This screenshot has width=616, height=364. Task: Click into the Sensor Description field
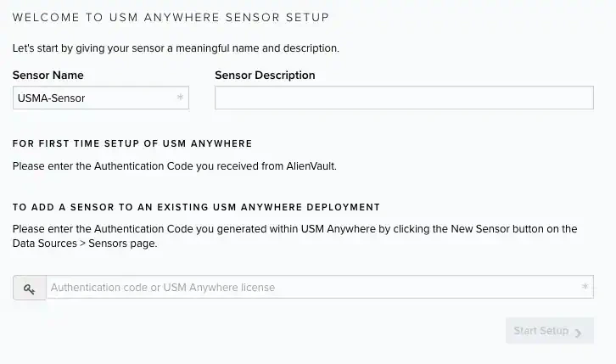tap(403, 98)
